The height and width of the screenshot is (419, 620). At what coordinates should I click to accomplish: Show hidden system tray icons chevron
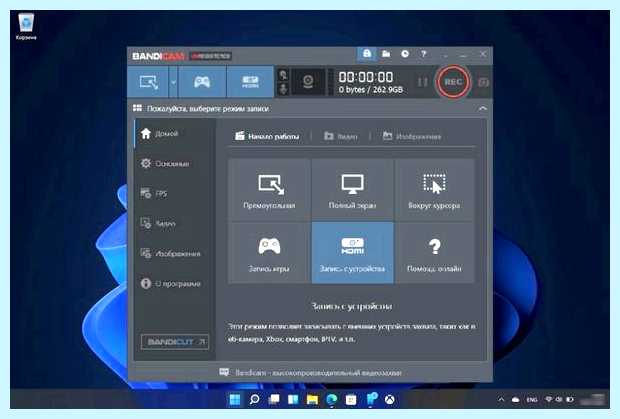(x=501, y=400)
